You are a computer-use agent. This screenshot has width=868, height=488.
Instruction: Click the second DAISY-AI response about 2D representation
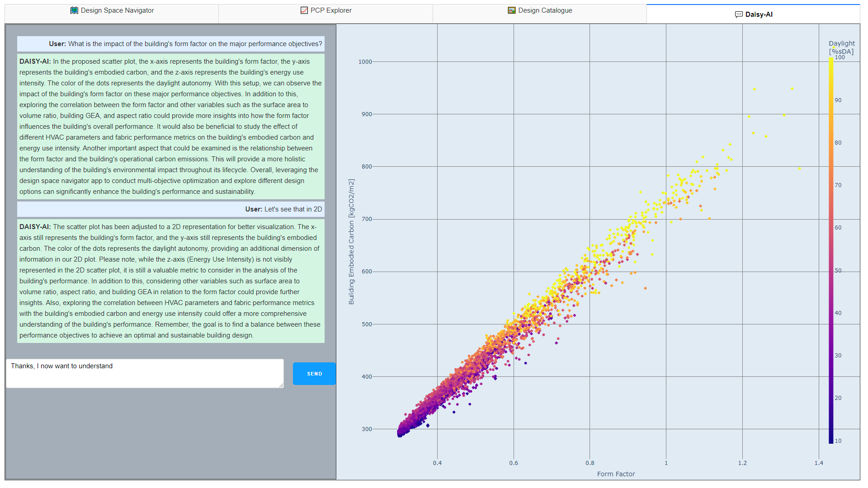point(171,281)
